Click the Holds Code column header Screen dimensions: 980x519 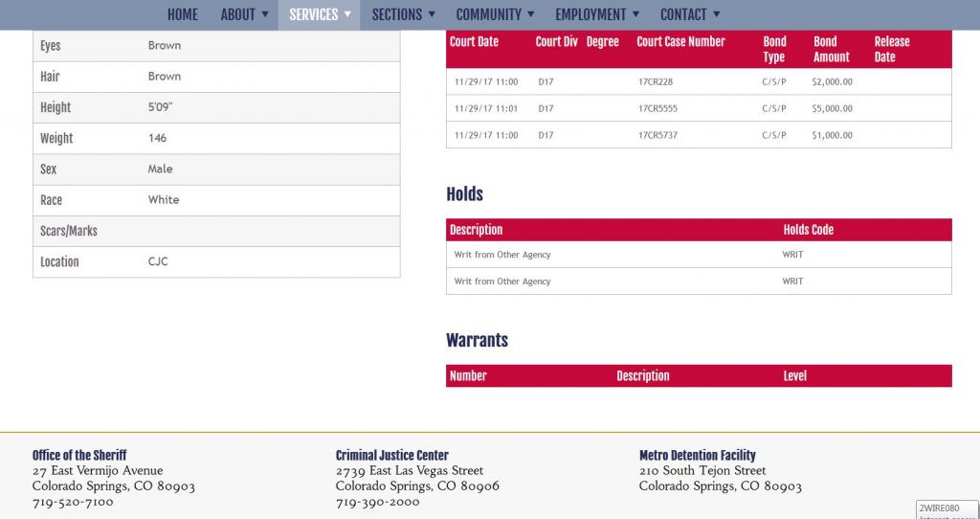pyautogui.click(x=809, y=230)
